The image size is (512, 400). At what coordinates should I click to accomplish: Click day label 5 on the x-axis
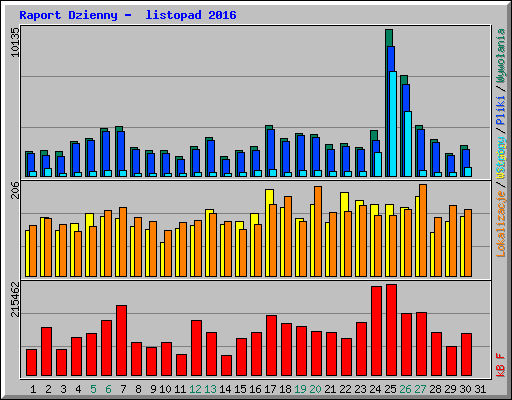(93, 389)
